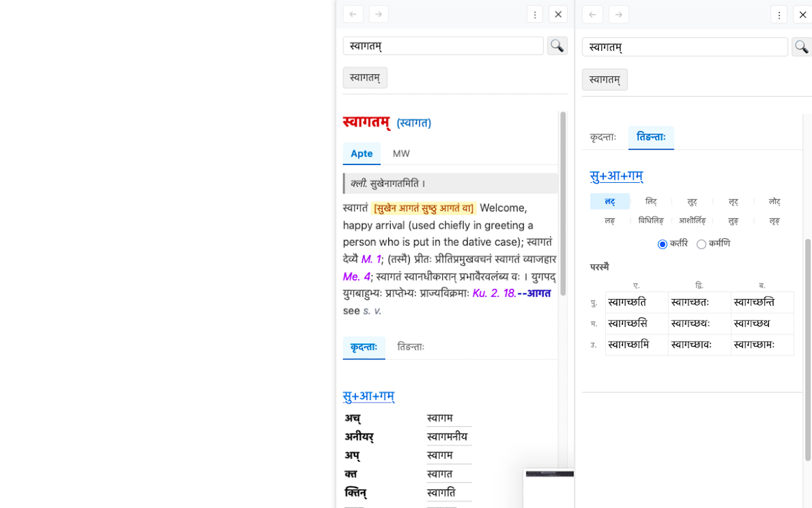Select the तिङन्ताः tab in the right panel

[x=651, y=137]
